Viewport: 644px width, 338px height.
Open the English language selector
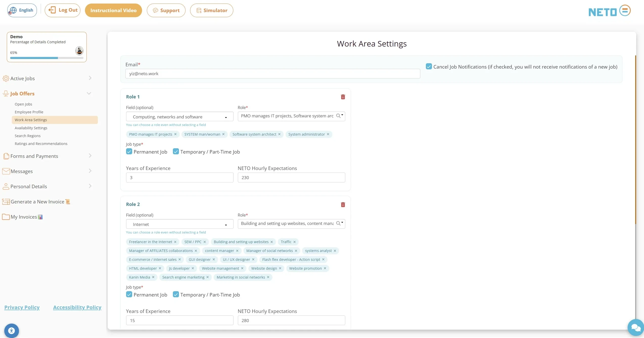coord(22,10)
